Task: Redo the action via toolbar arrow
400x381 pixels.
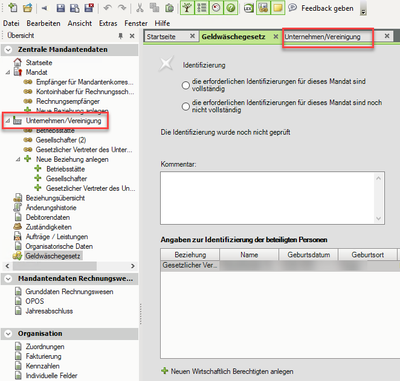Action: (x=122, y=8)
